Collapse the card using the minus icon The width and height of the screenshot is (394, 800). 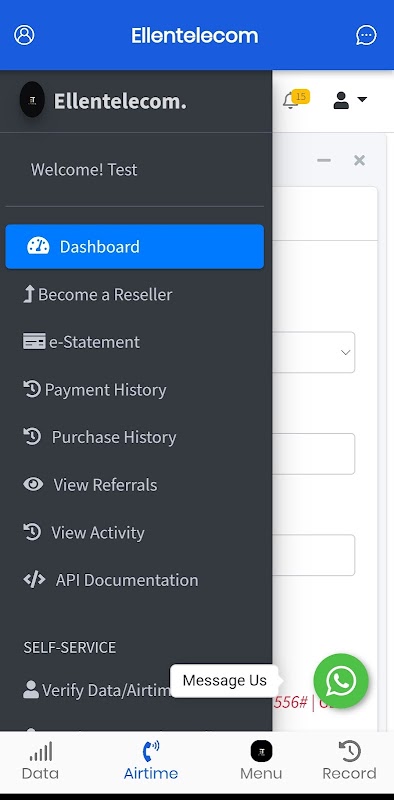[x=324, y=161]
